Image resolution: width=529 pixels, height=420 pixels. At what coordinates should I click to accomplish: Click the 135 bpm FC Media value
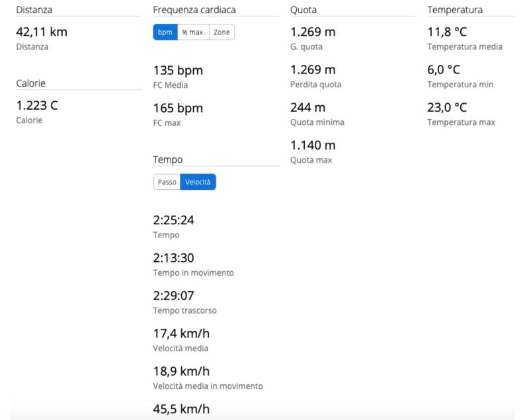[x=178, y=70]
